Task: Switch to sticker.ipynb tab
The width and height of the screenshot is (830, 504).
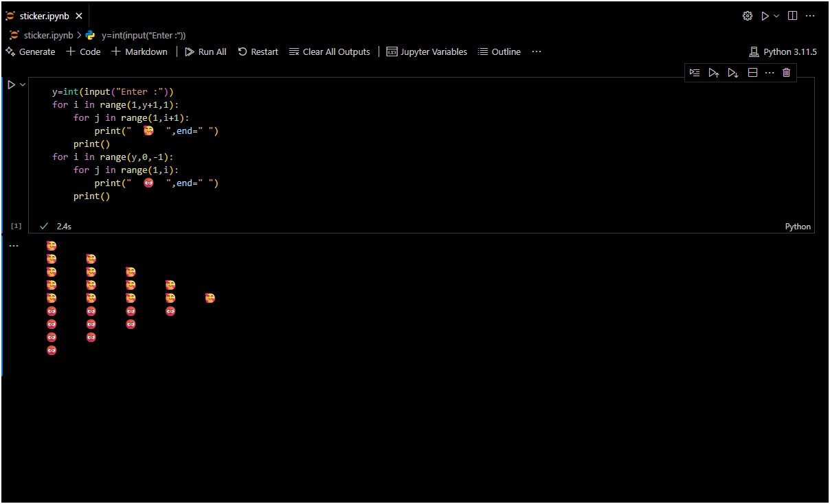Action: pyautogui.click(x=44, y=16)
